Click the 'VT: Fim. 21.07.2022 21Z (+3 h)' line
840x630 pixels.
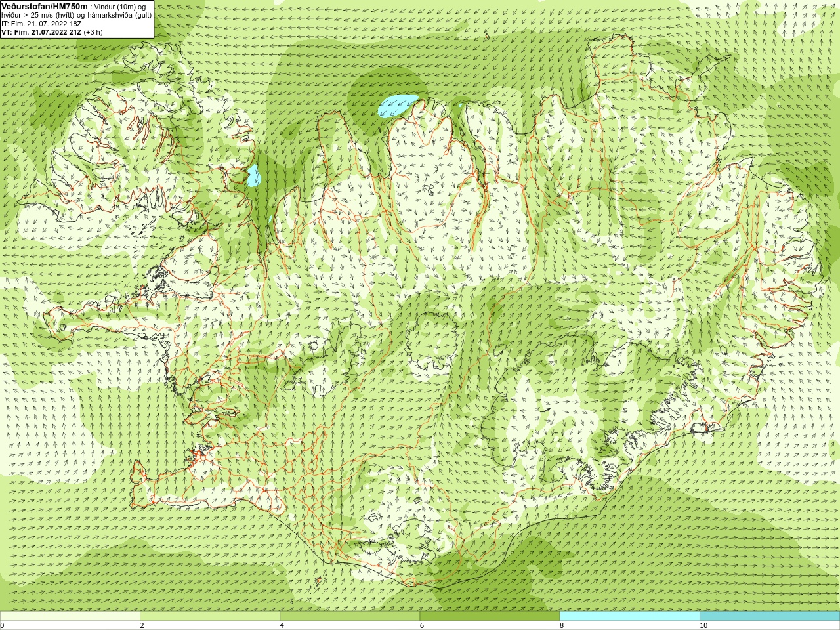[x=52, y=32]
